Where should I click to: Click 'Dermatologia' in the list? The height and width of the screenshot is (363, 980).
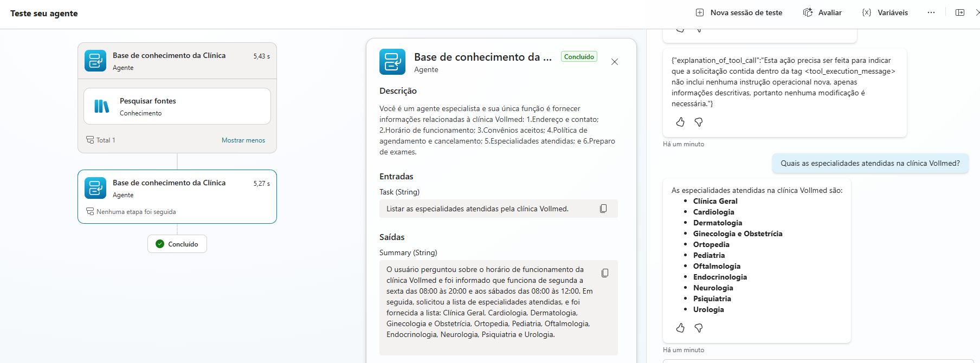[718, 223]
